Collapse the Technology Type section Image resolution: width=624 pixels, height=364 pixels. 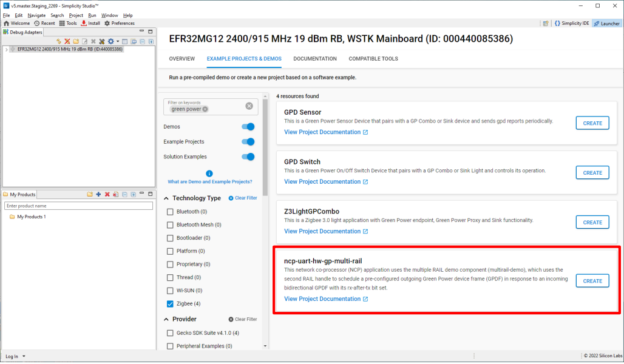(x=166, y=198)
